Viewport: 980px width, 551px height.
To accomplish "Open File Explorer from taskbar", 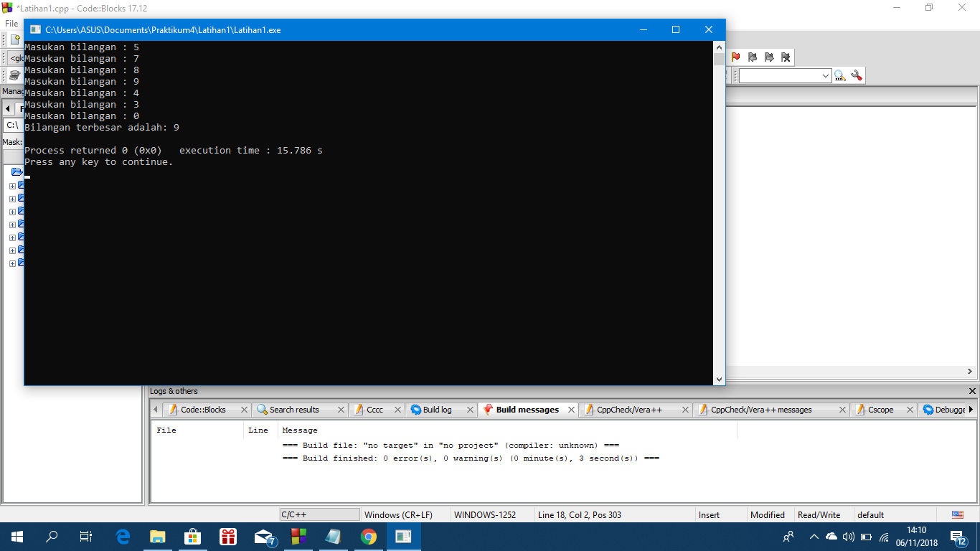I will (158, 537).
